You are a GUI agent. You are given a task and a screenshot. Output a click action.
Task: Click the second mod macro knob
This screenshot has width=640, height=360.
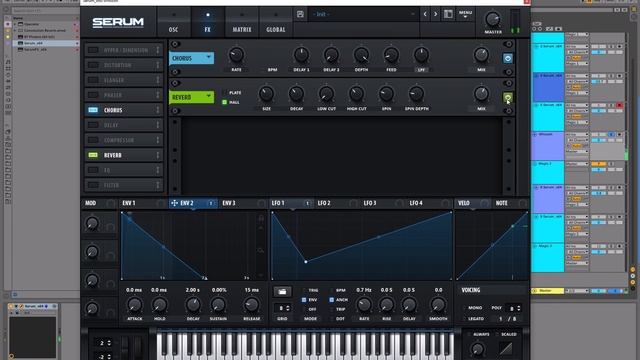click(92, 252)
